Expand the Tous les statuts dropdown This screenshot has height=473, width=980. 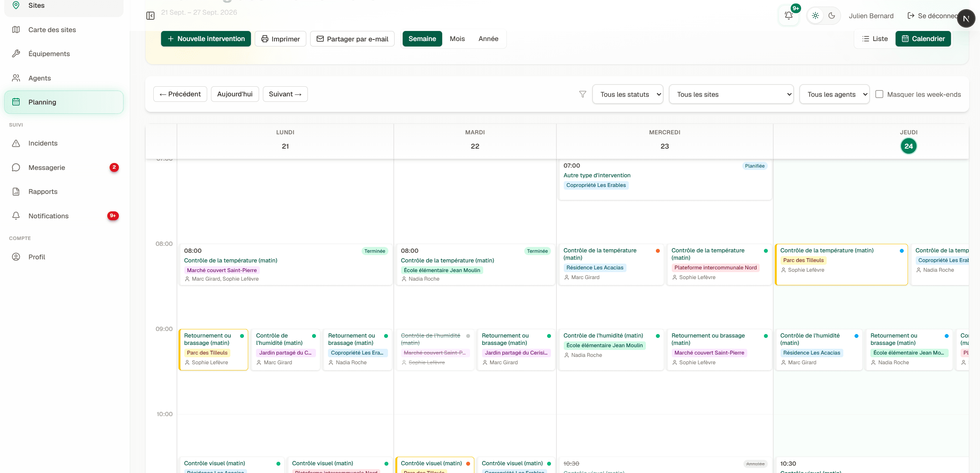click(628, 94)
